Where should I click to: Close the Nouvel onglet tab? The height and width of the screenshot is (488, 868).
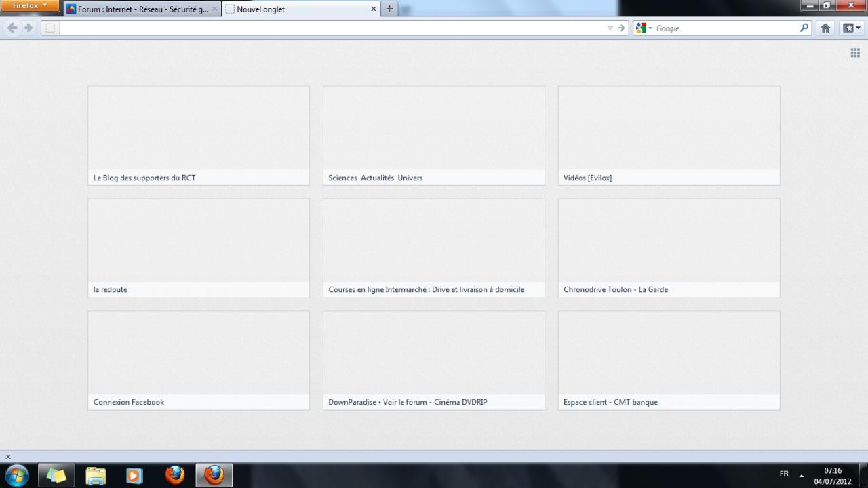click(374, 9)
